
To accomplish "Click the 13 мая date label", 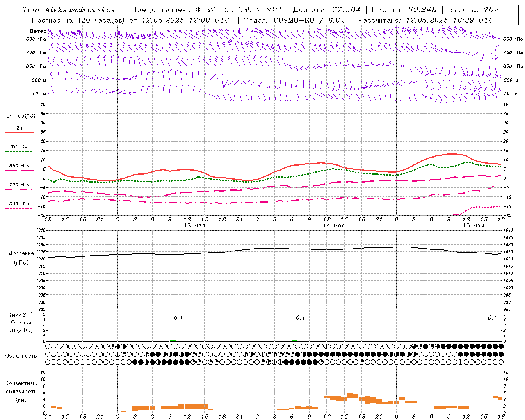I will pos(194,226).
